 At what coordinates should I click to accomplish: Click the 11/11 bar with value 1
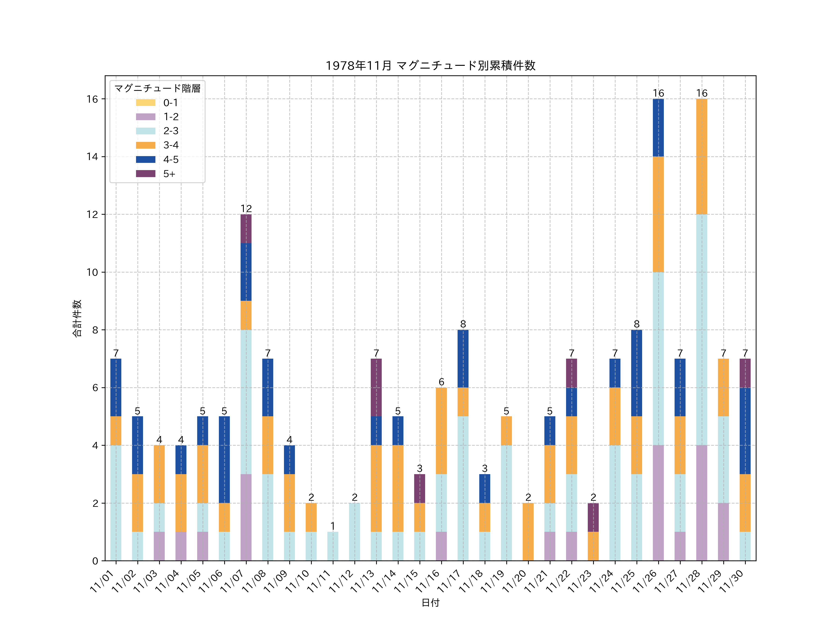(333, 546)
